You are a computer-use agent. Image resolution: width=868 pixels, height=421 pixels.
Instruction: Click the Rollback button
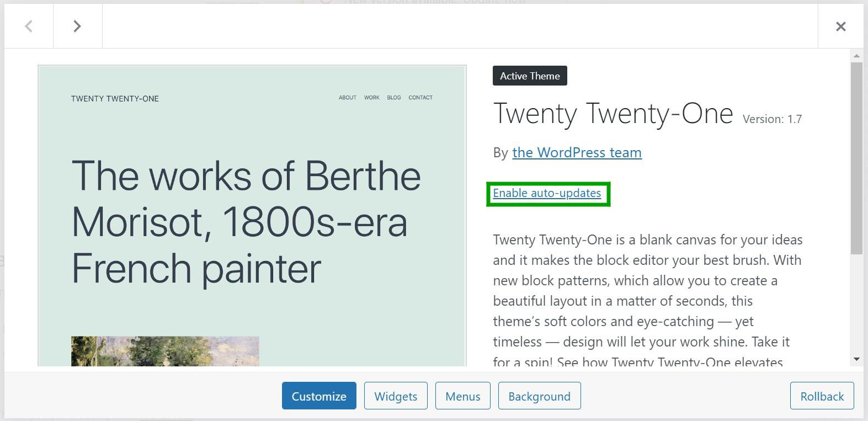(x=822, y=396)
